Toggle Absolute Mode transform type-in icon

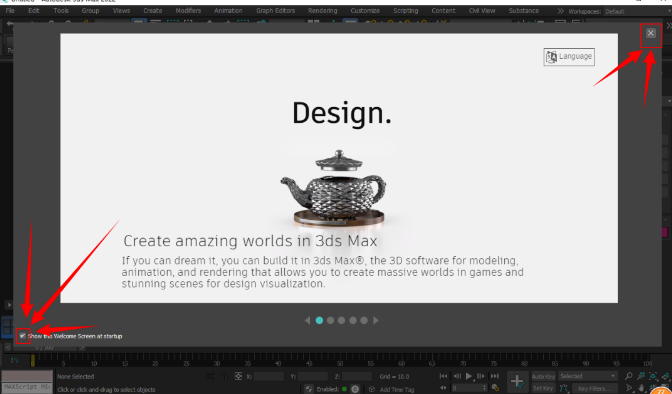pos(238,376)
